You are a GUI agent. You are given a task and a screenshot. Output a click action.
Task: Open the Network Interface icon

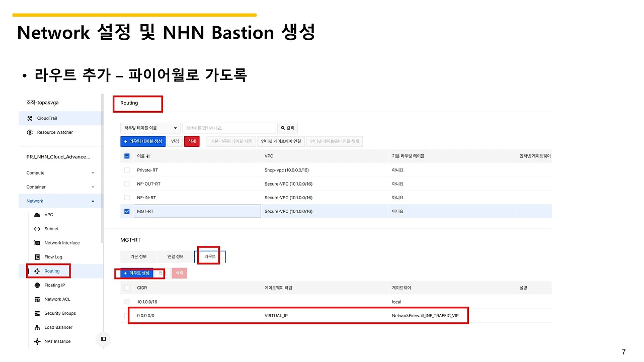tap(37, 243)
